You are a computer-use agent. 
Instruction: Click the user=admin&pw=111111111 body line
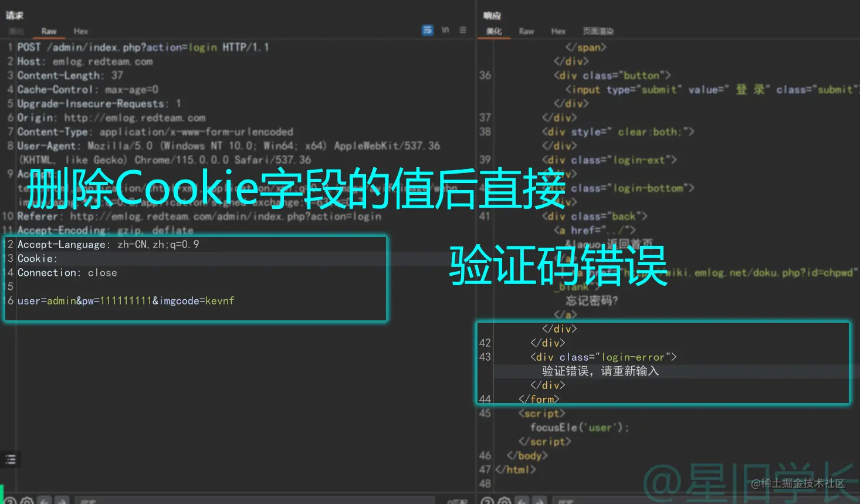(x=126, y=300)
